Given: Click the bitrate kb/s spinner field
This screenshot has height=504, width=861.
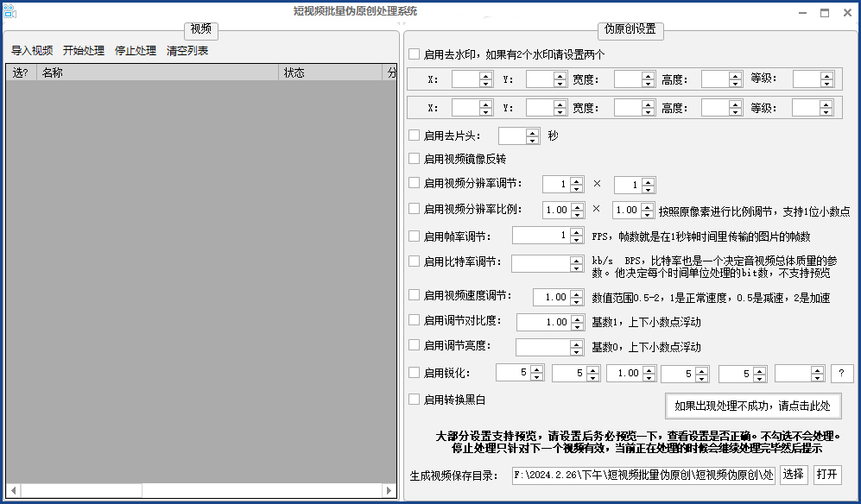Looking at the screenshot, I should tap(547, 263).
